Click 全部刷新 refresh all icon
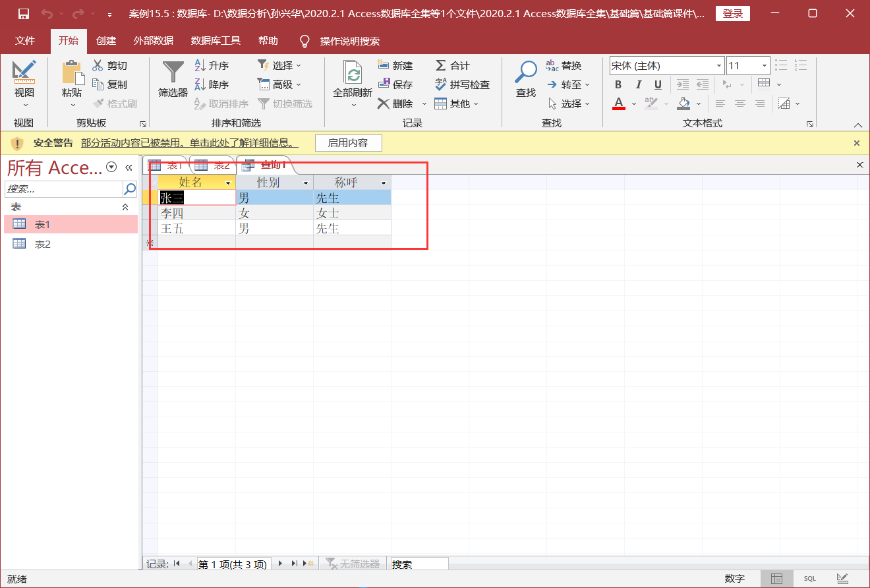 pos(353,72)
